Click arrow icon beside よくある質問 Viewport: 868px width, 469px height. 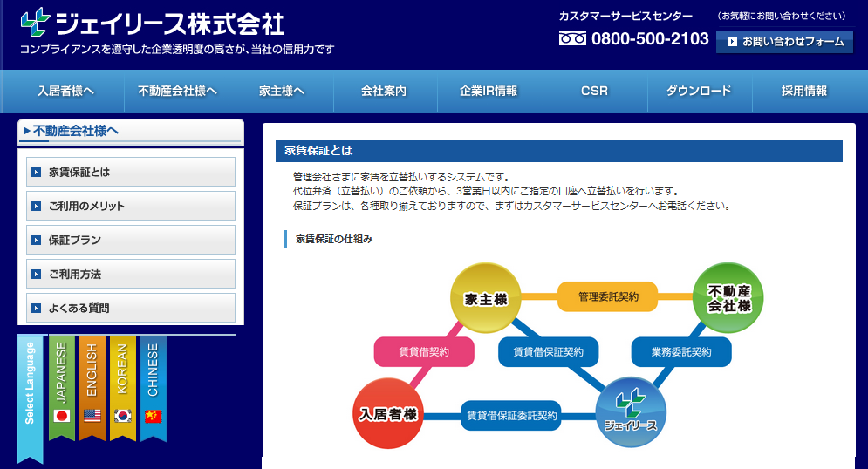coord(37,308)
